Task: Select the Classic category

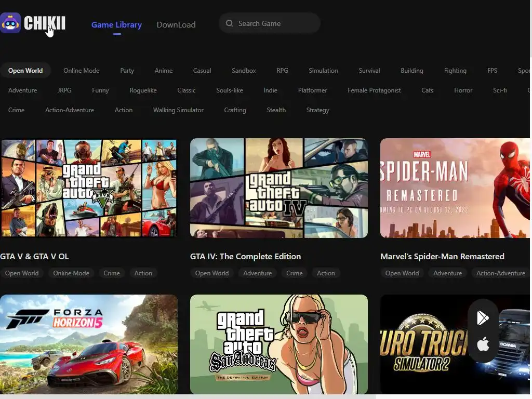Action: [187, 90]
